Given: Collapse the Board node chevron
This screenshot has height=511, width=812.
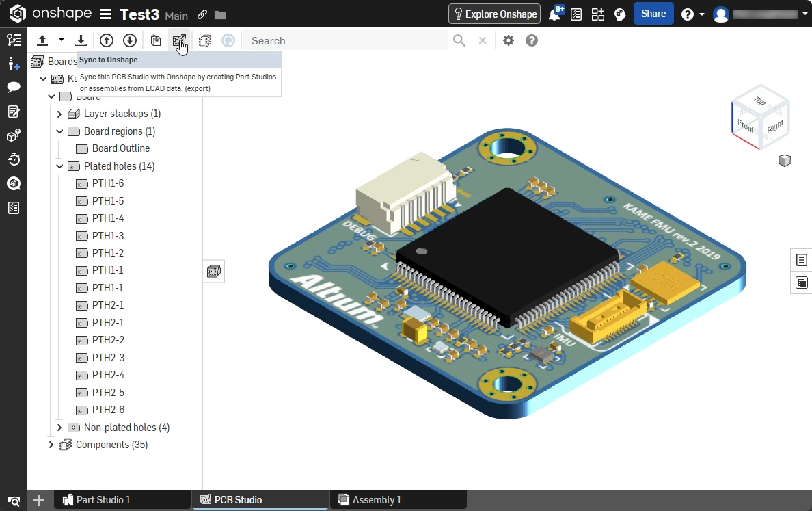Looking at the screenshot, I should (x=51, y=96).
